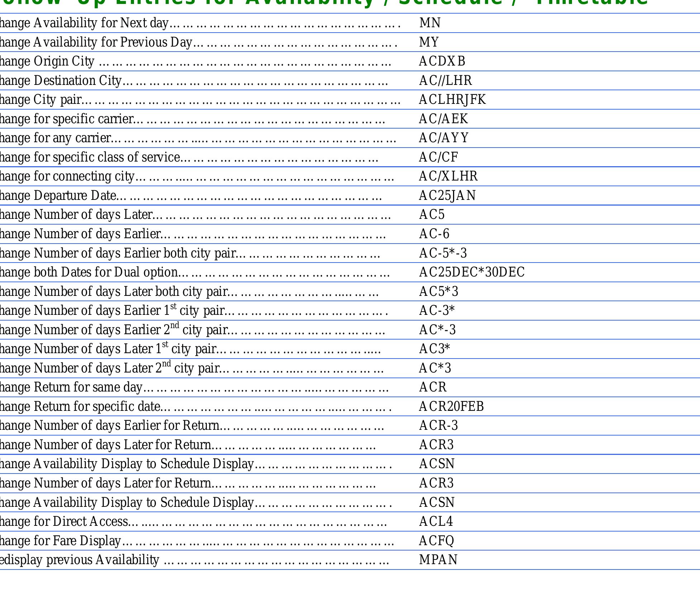Click the AC//LHR destination code
The width and height of the screenshot is (700, 591).
445,81
